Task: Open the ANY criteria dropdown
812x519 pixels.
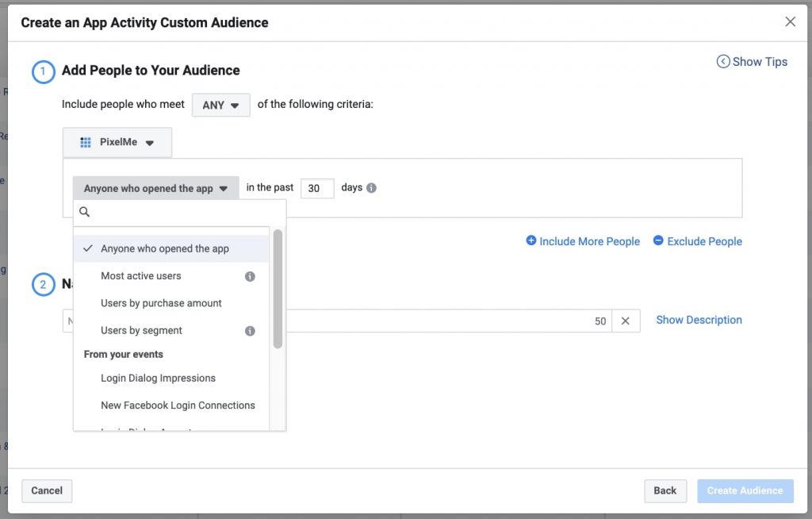Action: coord(221,105)
